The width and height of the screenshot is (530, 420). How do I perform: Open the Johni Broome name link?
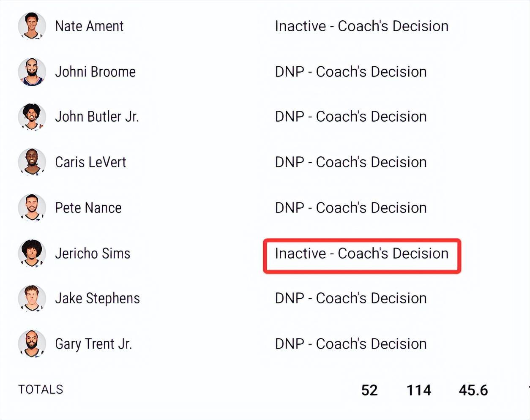click(x=96, y=72)
